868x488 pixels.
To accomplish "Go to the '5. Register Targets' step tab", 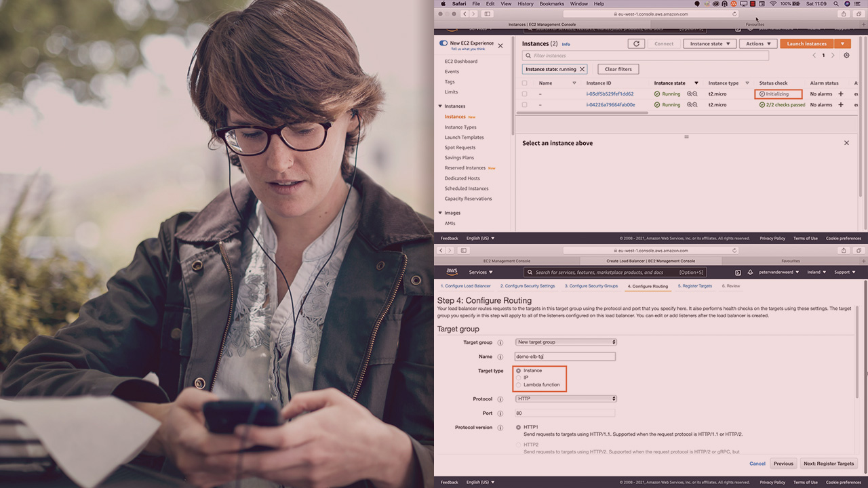I will (x=694, y=286).
